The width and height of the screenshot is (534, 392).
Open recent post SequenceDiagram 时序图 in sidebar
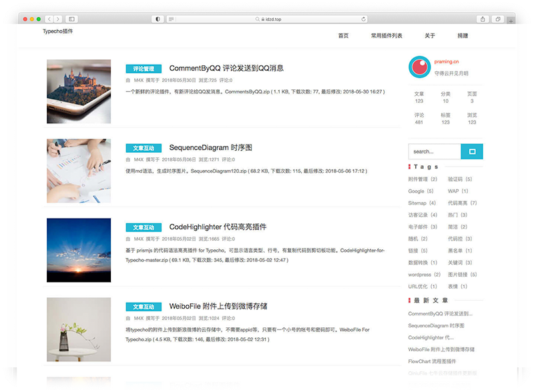coord(437,325)
